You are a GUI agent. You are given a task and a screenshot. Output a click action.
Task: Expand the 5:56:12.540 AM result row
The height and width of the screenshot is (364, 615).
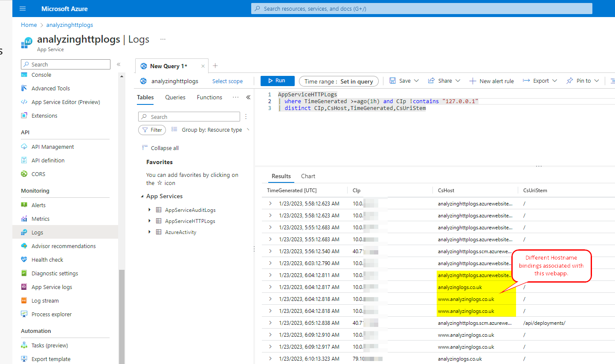coord(270,251)
